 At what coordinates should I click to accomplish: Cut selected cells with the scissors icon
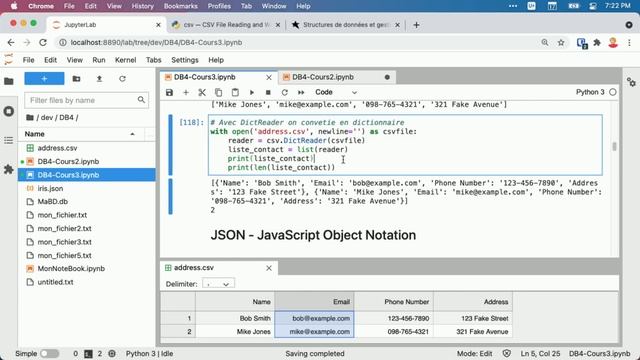[x=202, y=93]
